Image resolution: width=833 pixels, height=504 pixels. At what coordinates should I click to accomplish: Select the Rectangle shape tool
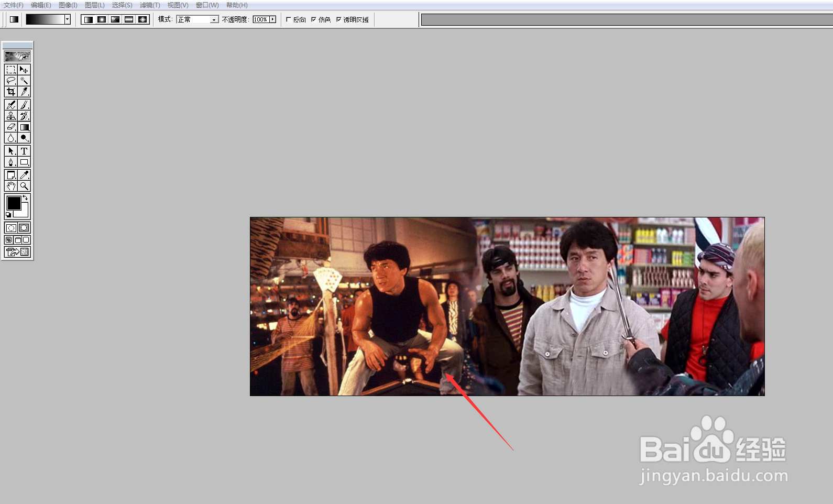(24, 162)
